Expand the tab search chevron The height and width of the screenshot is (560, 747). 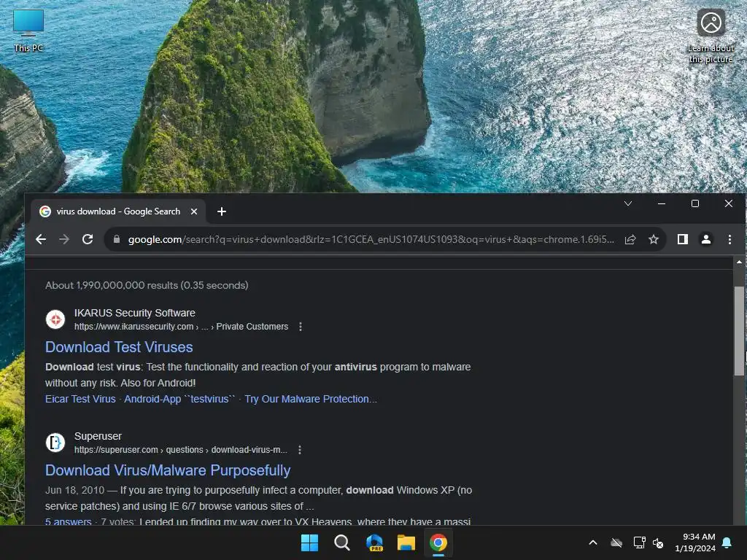[x=628, y=204]
